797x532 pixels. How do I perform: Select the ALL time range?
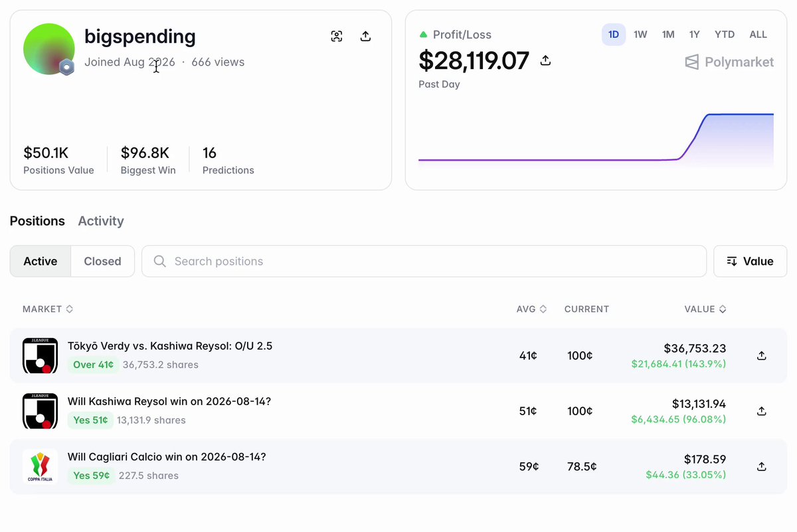(x=758, y=35)
